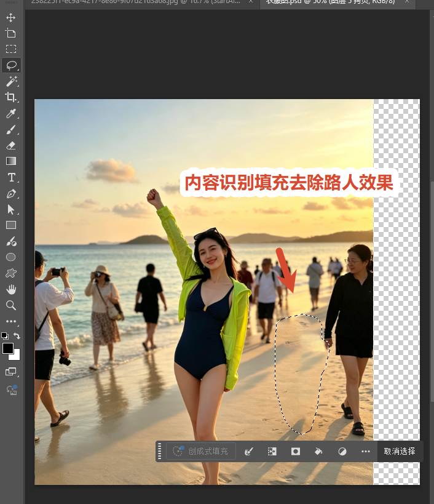Pick the Path Selection arrow tool
This screenshot has height=504, width=434.
click(x=11, y=210)
